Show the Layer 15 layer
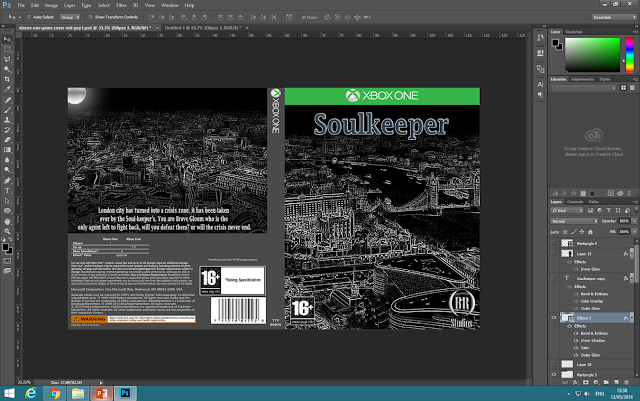This screenshot has height=401, width=640. tap(554, 254)
